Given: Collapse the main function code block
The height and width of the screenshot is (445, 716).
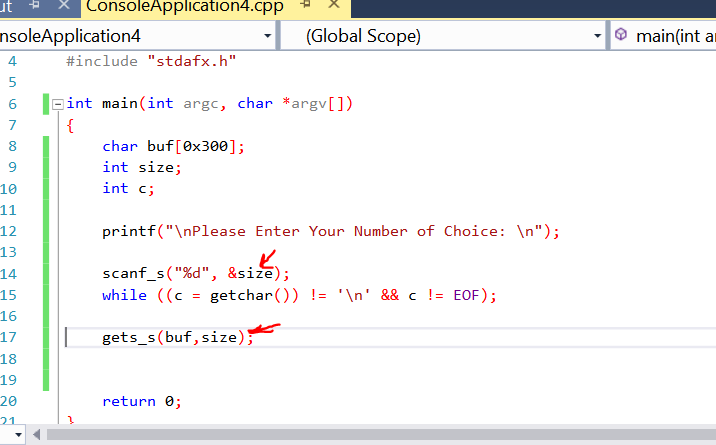Looking at the screenshot, I should point(57,104).
